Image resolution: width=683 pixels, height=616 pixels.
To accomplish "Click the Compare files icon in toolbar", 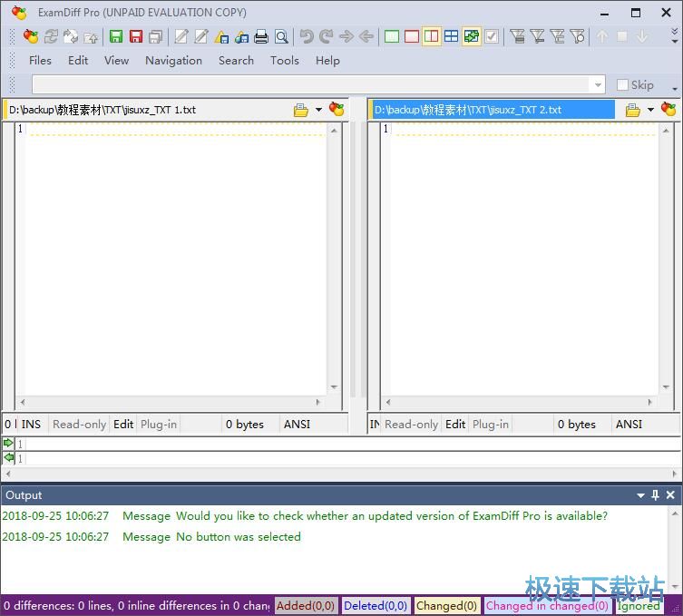I will 32,37.
